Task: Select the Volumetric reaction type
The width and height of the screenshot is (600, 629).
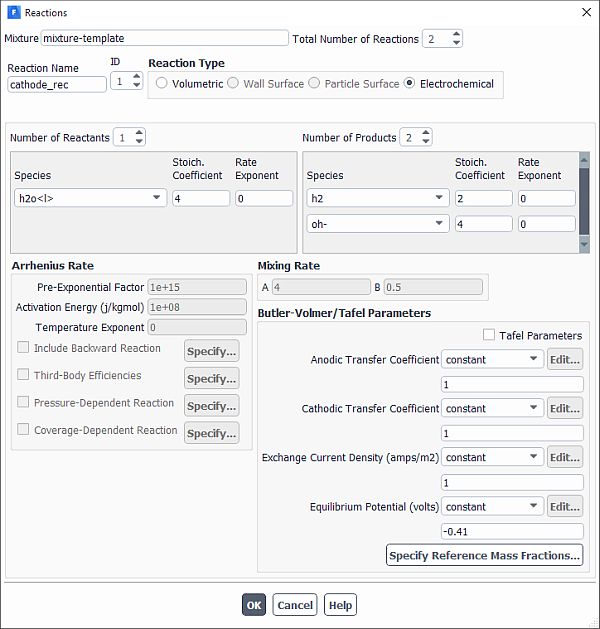Action: 162,84
